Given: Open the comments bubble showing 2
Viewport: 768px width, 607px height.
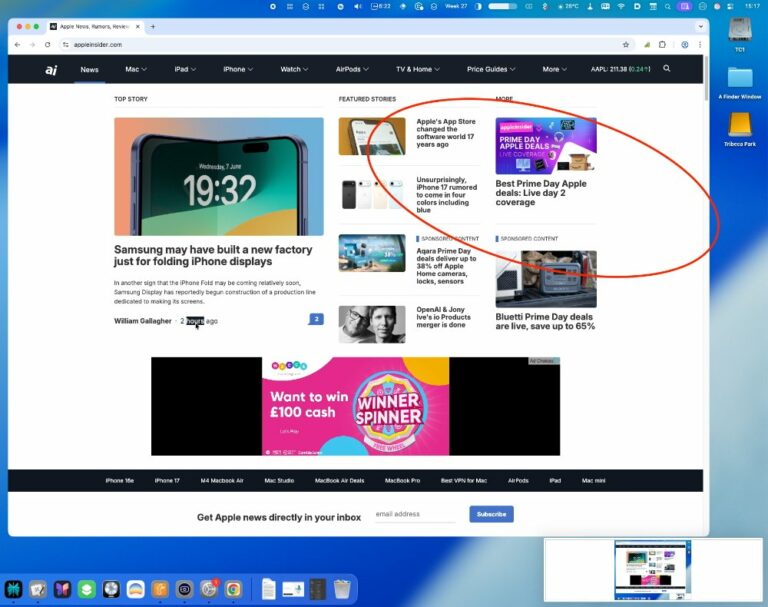Looking at the screenshot, I should pos(316,319).
